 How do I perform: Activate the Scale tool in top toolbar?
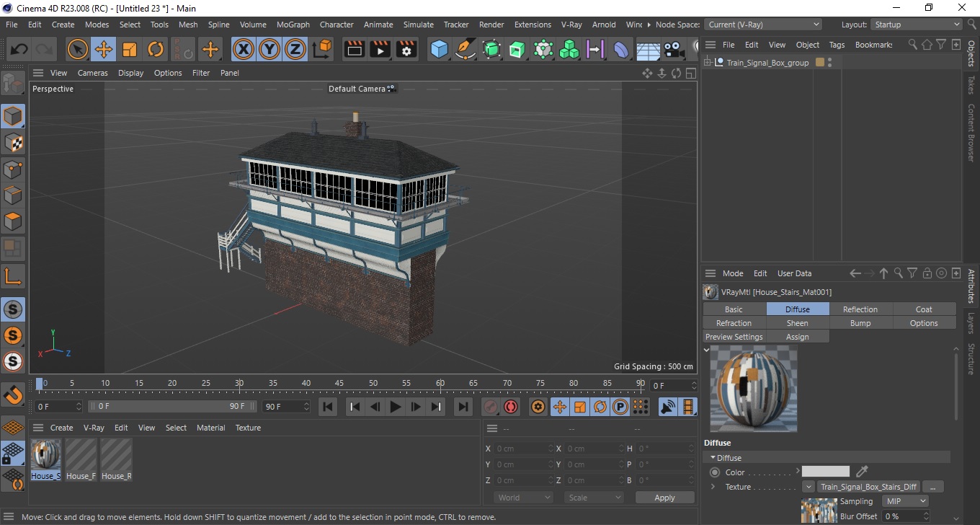[130, 50]
